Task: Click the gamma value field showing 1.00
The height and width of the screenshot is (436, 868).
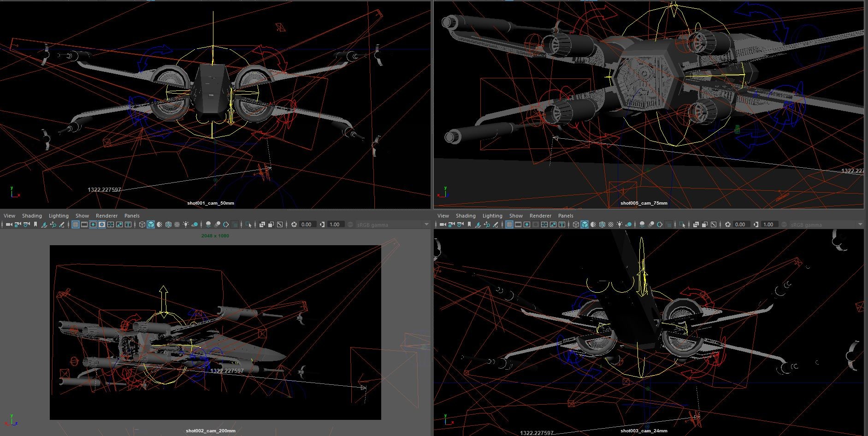Action: (335, 224)
